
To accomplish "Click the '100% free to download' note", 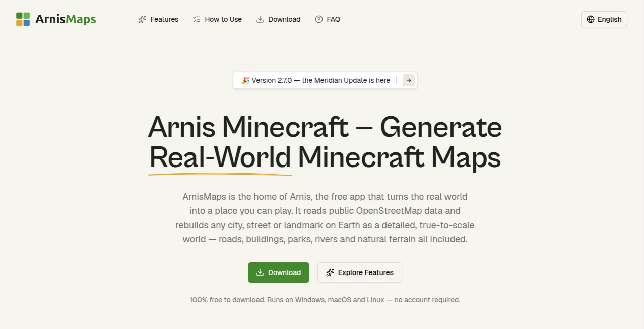I will [x=325, y=300].
